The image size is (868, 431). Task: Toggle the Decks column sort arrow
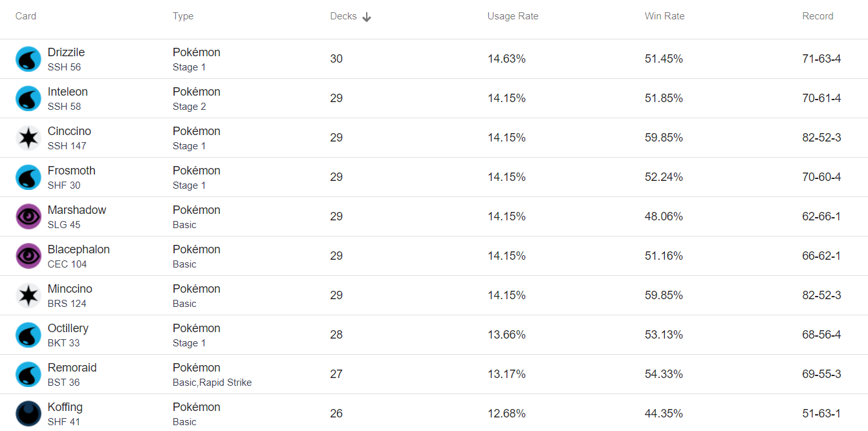(x=367, y=17)
